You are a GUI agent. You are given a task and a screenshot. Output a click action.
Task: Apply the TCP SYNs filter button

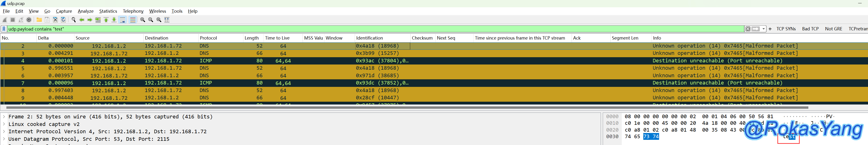pos(786,29)
